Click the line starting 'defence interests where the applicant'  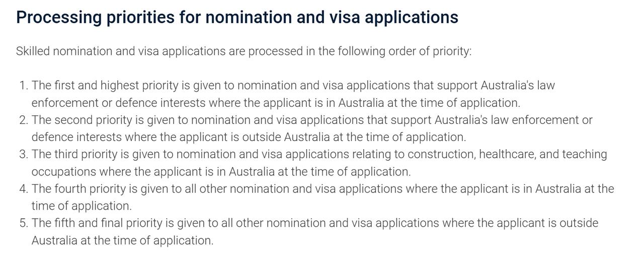249,137
